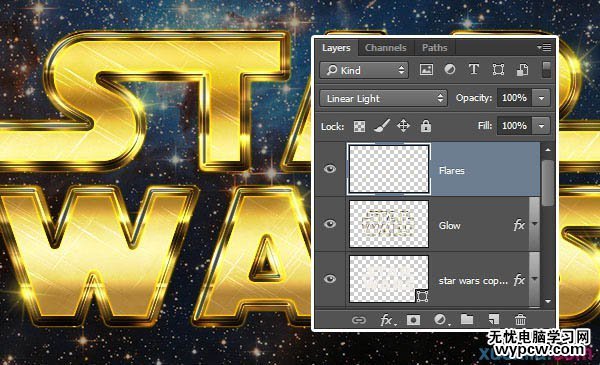
Task: Expand Glow layer effects list
Action: [535, 224]
